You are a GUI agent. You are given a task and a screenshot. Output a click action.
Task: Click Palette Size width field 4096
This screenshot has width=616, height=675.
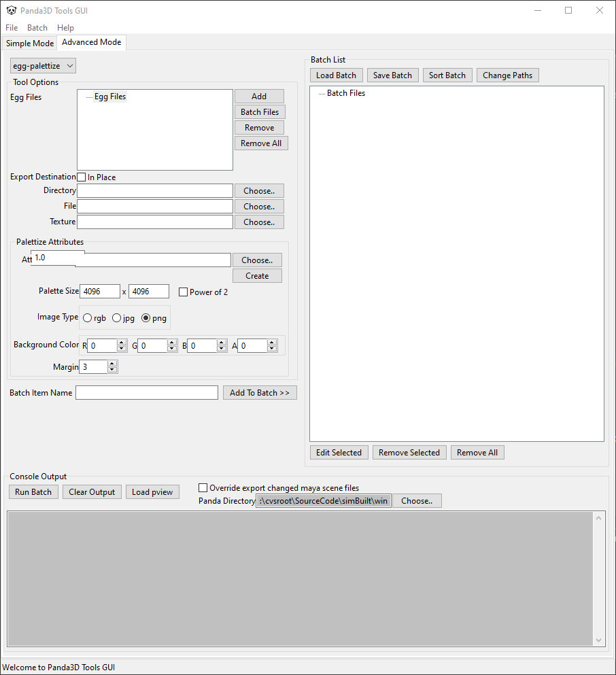pyautogui.click(x=100, y=292)
